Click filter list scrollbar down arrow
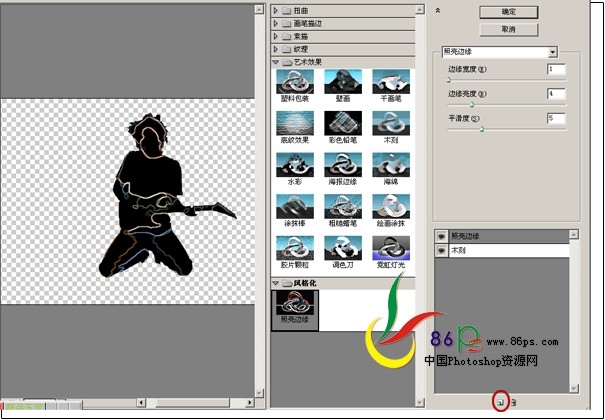This screenshot has height=420, width=605. [420, 403]
